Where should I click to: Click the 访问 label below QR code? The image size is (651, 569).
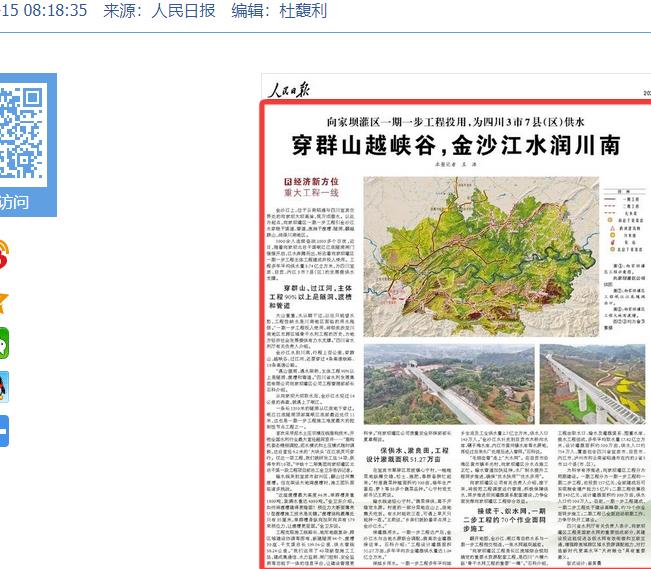(14, 203)
